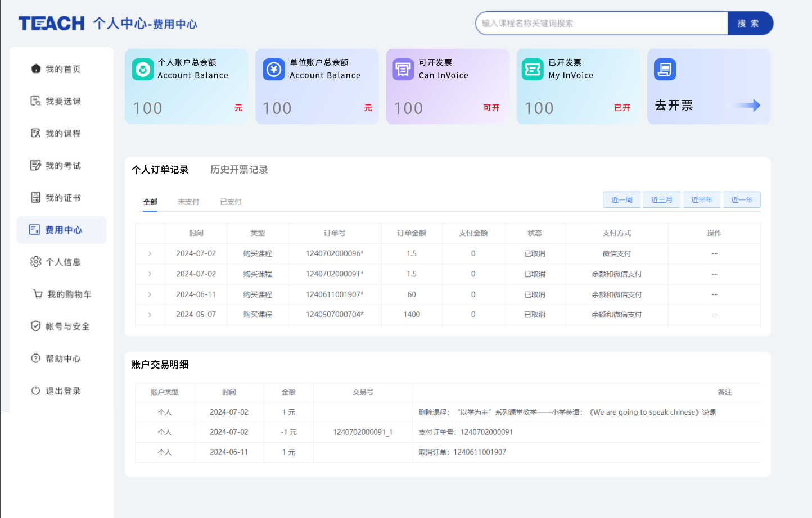Open 我的购物车 menu item
This screenshot has width=812, height=518.
(x=69, y=294)
